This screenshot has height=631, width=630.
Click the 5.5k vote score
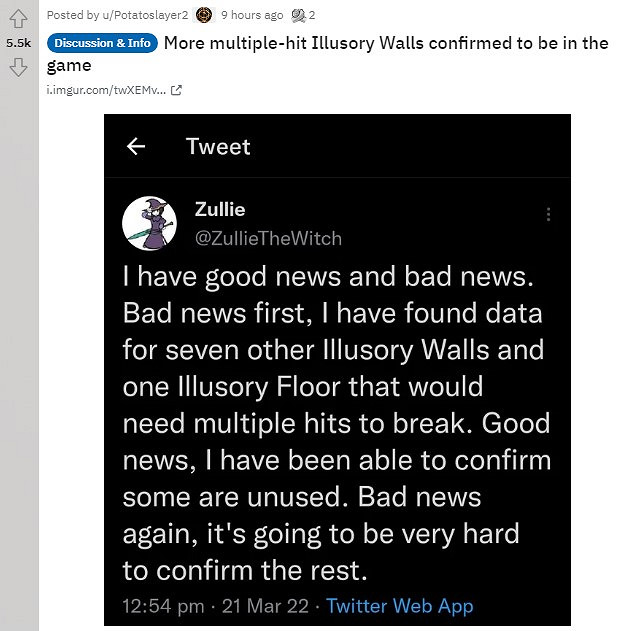tap(18, 44)
